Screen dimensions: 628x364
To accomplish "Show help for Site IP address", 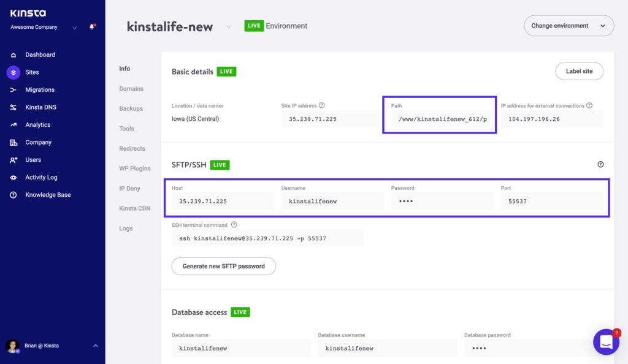I will 321,105.
